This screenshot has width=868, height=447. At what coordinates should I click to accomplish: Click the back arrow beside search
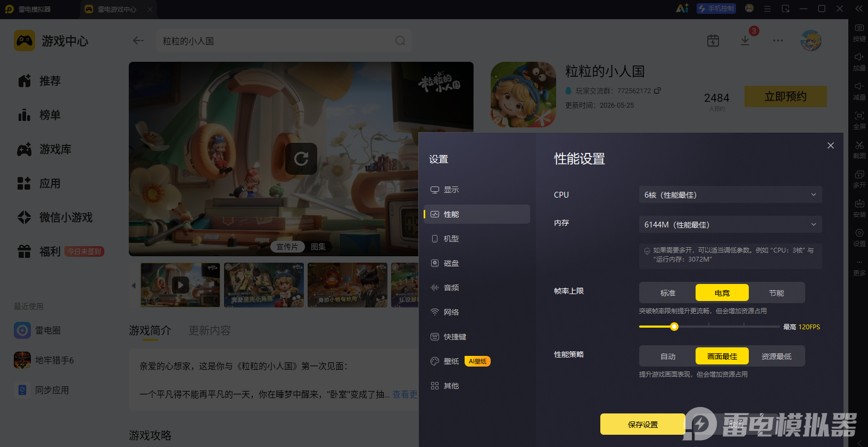pyautogui.click(x=138, y=41)
